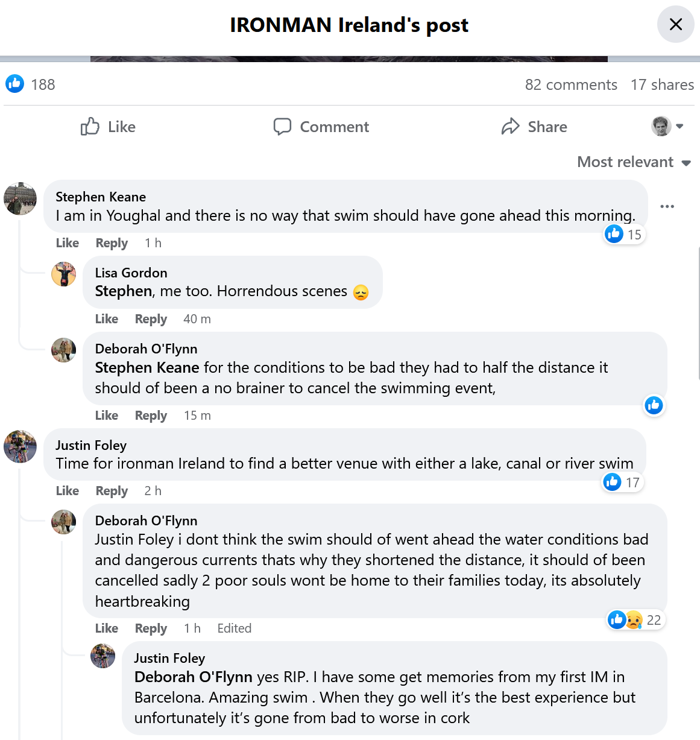Open the 17 shares list
700x740 pixels.
662,84
